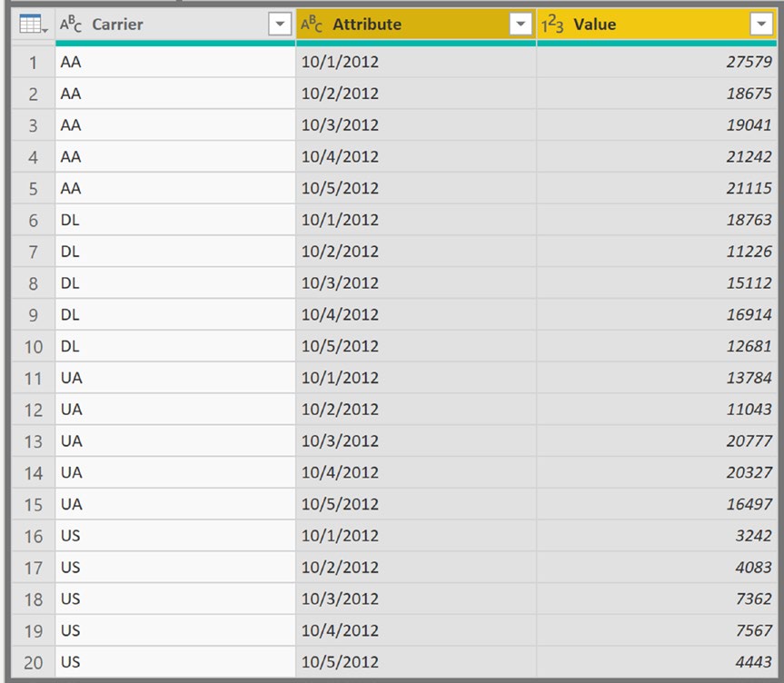The width and height of the screenshot is (784, 683).
Task: Click the US carrier cell in row 20
Action: coord(175,662)
